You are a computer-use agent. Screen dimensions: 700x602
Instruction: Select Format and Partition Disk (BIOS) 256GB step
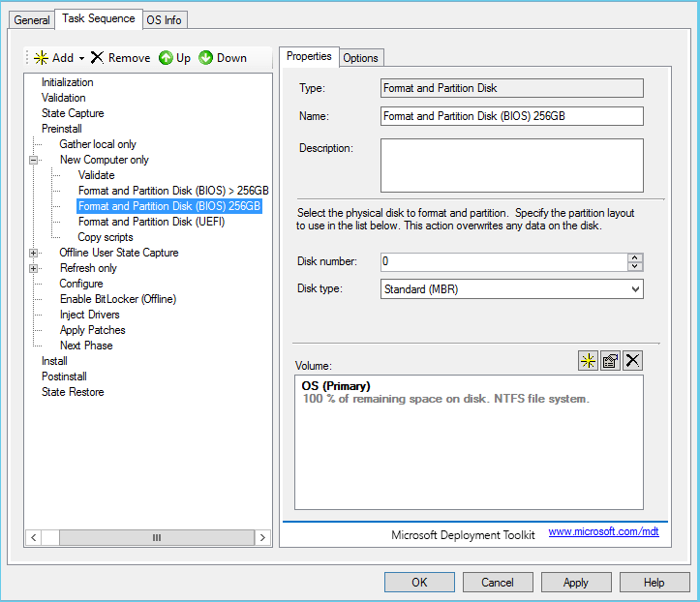pyautogui.click(x=169, y=206)
